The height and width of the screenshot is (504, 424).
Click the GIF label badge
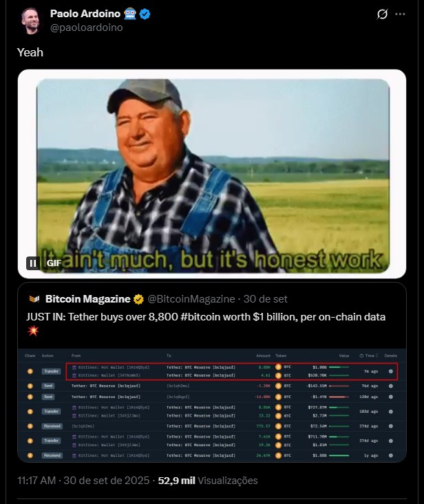(54, 263)
